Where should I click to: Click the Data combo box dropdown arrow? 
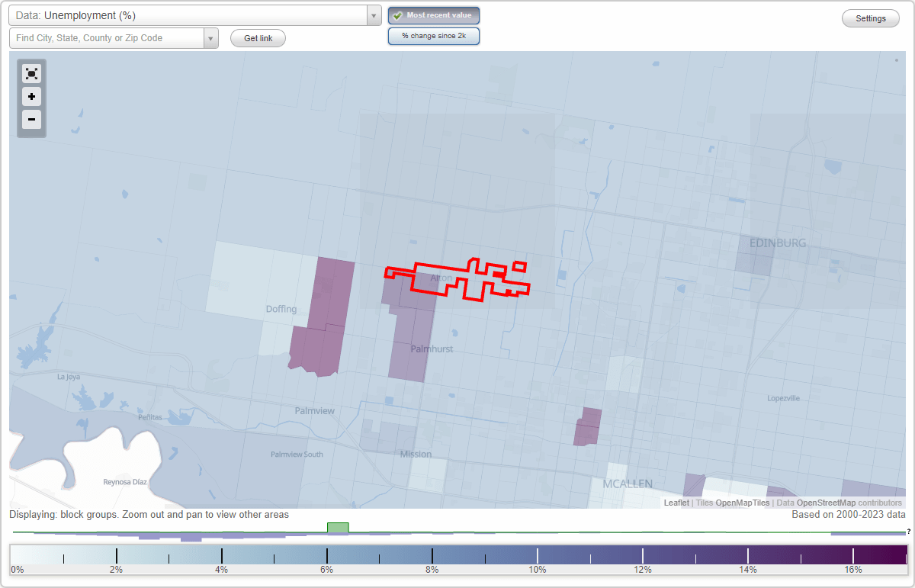click(373, 15)
